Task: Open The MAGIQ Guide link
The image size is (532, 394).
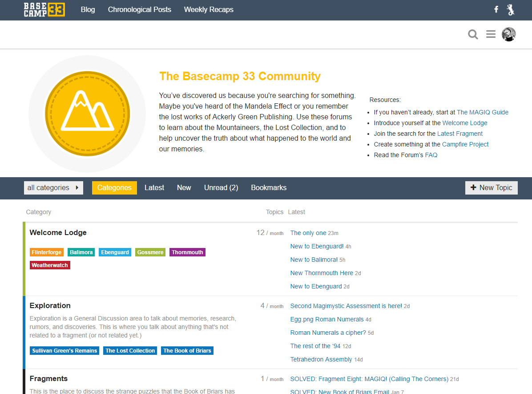Action: point(483,113)
